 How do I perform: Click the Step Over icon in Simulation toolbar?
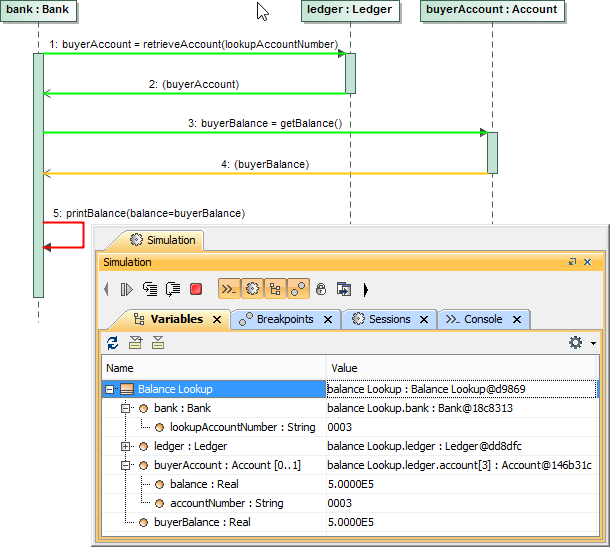click(172, 289)
